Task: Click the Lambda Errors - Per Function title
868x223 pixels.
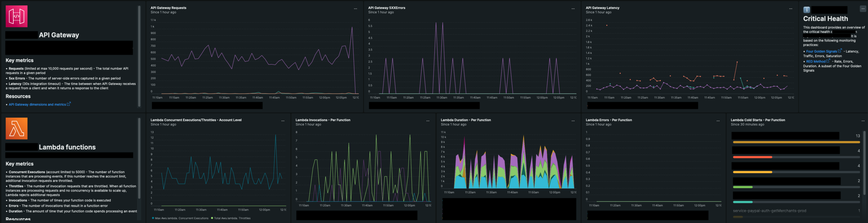Action: pyautogui.click(x=609, y=120)
